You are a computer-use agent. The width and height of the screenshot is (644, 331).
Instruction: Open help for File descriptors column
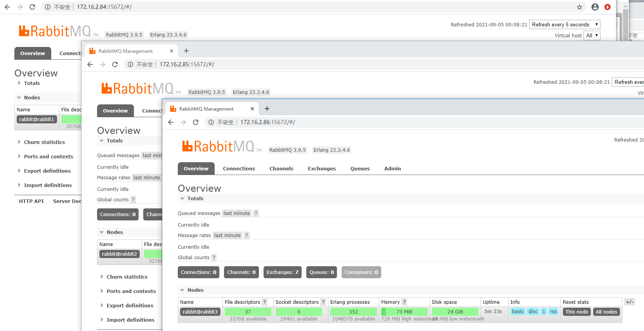[265, 302]
